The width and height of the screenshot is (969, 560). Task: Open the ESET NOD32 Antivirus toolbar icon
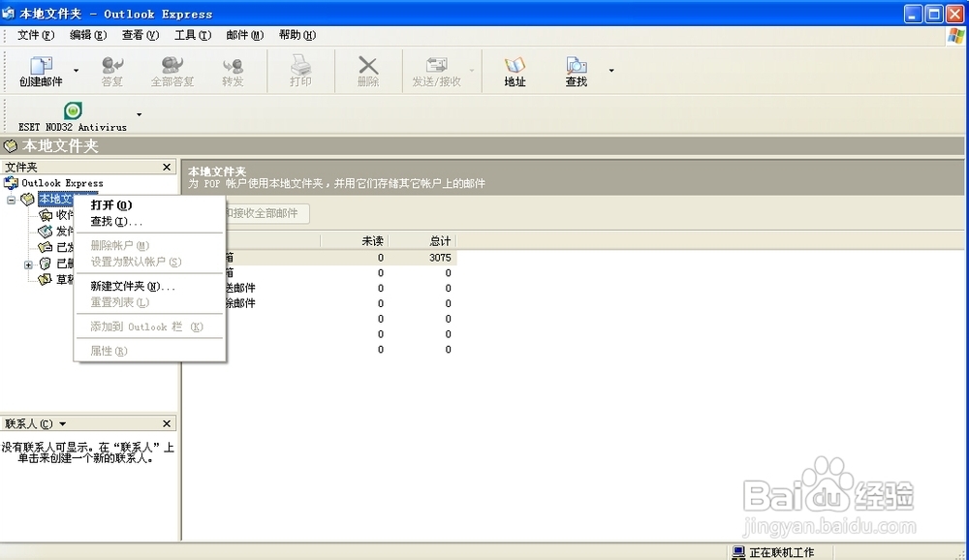(x=73, y=116)
